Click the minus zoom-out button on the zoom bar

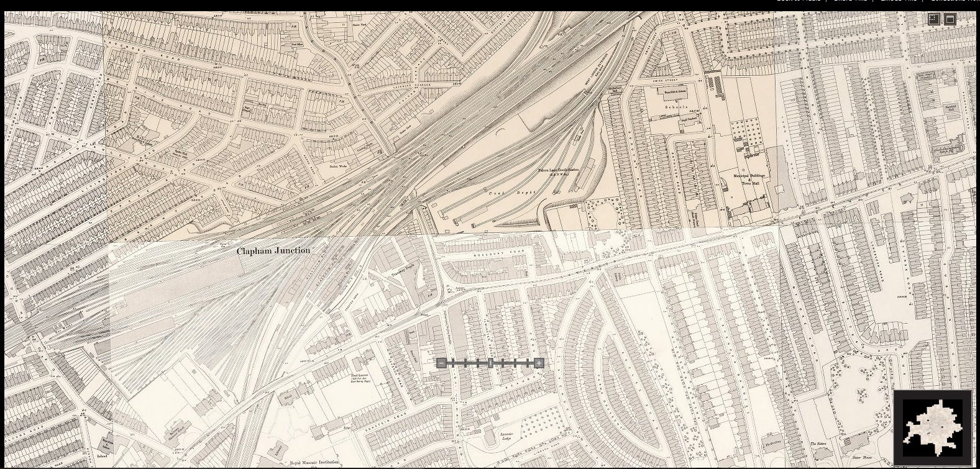[x=441, y=363]
